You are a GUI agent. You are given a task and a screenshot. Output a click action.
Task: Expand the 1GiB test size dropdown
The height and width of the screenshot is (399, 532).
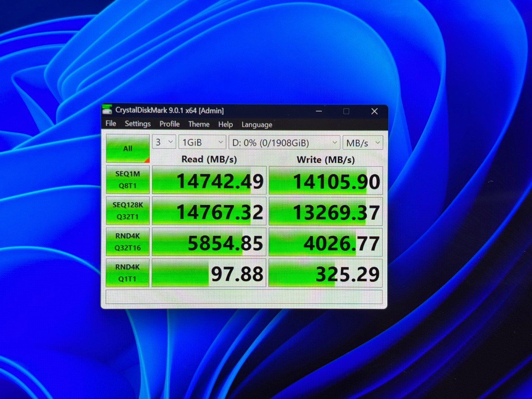(202, 143)
